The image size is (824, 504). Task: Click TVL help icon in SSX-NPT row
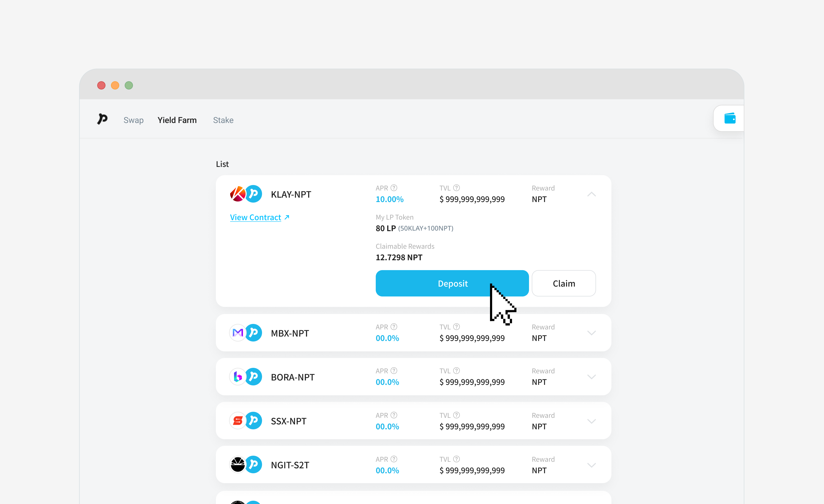click(456, 415)
